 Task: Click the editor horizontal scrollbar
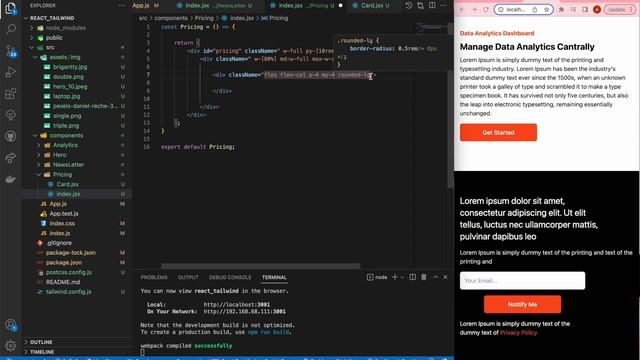[x=260, y=266]
